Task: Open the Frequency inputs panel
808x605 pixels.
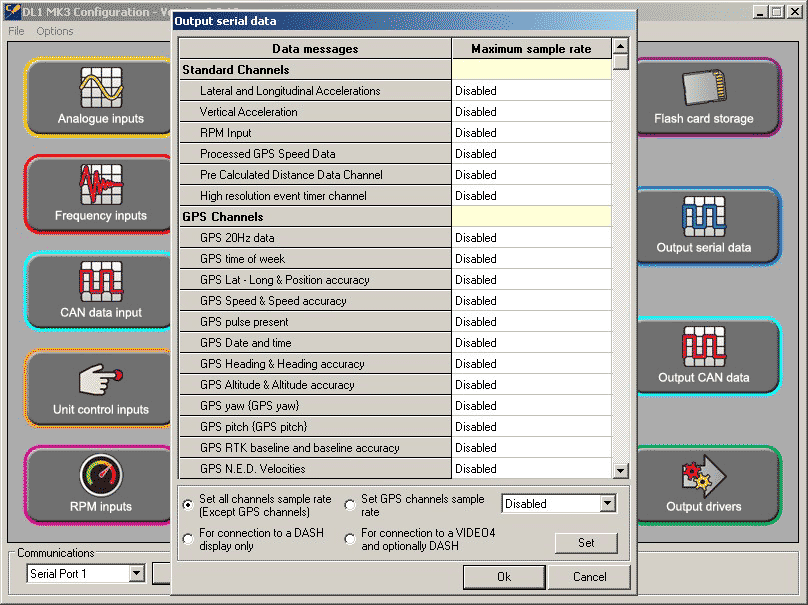Action: [100, 194]
